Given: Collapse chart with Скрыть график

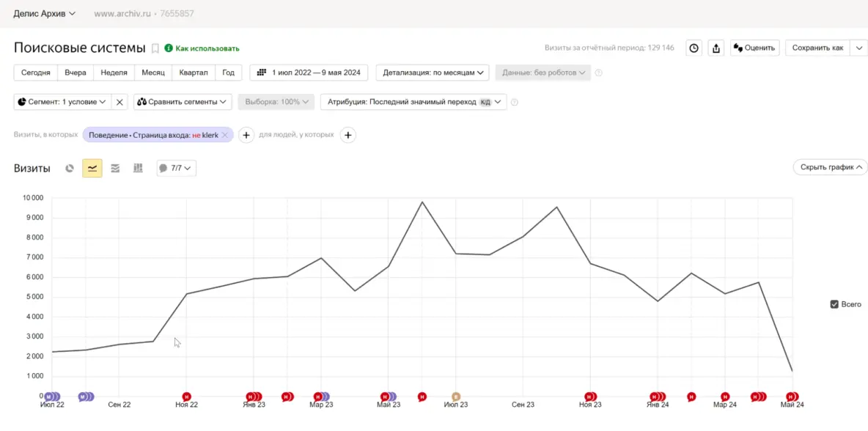Looking at the screenshot, I should [x=830, y=167].
